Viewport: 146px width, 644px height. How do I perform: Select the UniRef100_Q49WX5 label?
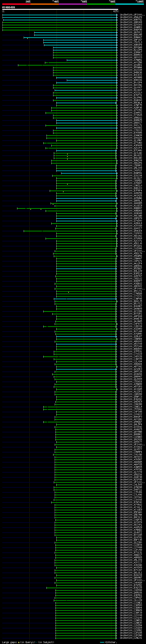tap(131, 309)
